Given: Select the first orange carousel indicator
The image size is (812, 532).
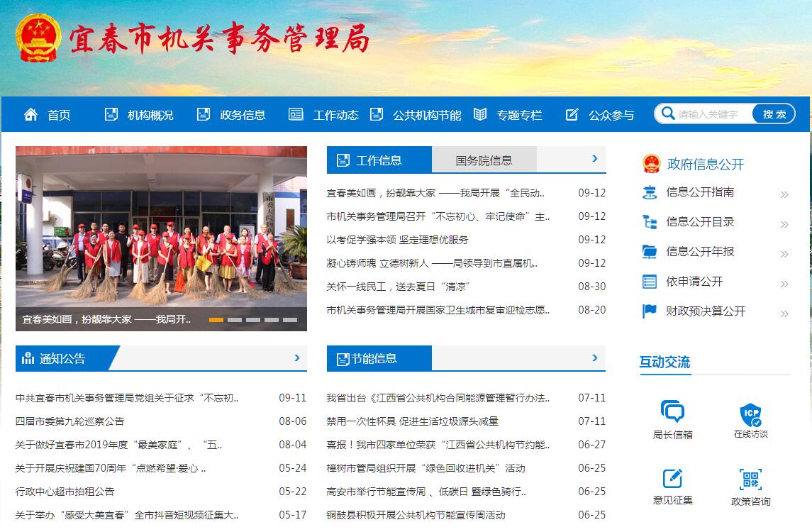Looking at the screenshot, I should point(216,320).
